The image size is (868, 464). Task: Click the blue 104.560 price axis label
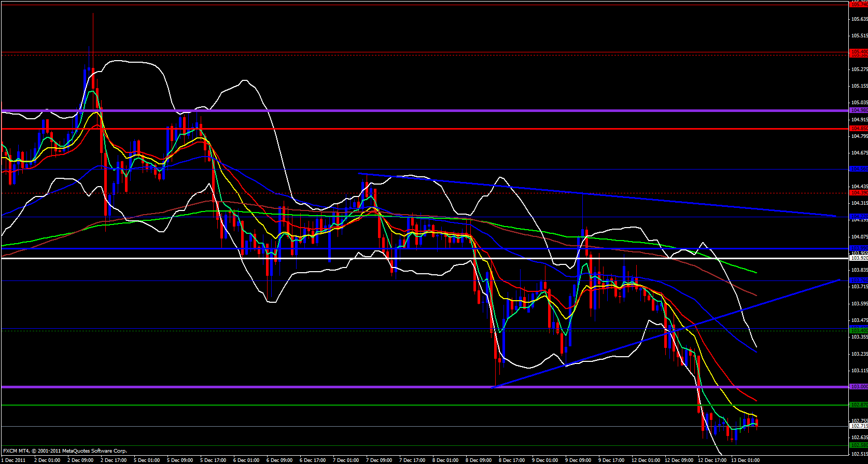[858, 169]
